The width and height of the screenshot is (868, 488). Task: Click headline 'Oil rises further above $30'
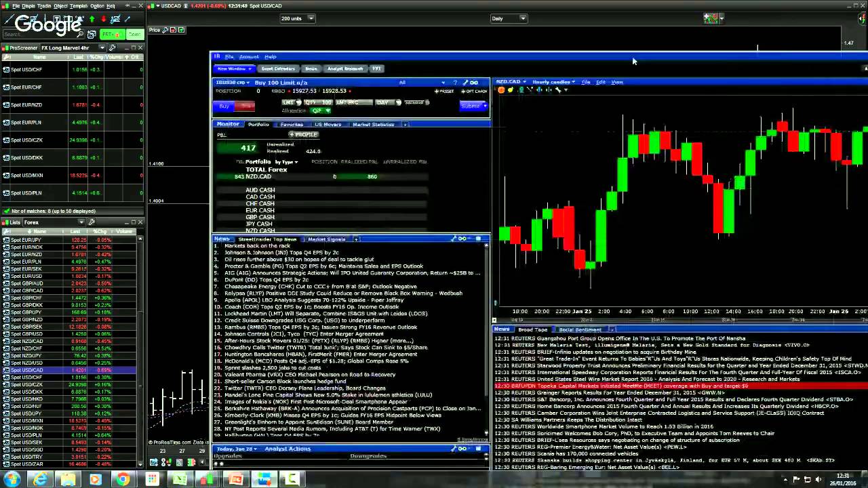pyautogui.click(x=299, y=260)
